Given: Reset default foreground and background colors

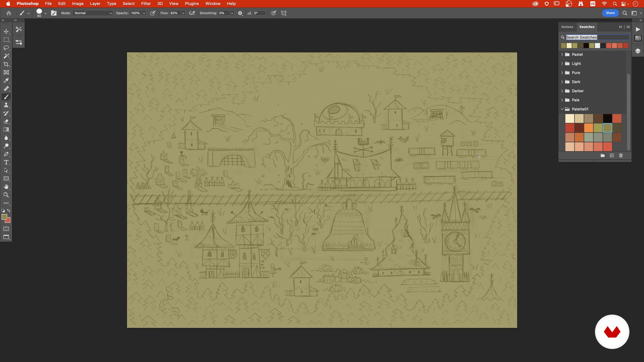Looking at the screenshot, I should click(x=3, y=211).
